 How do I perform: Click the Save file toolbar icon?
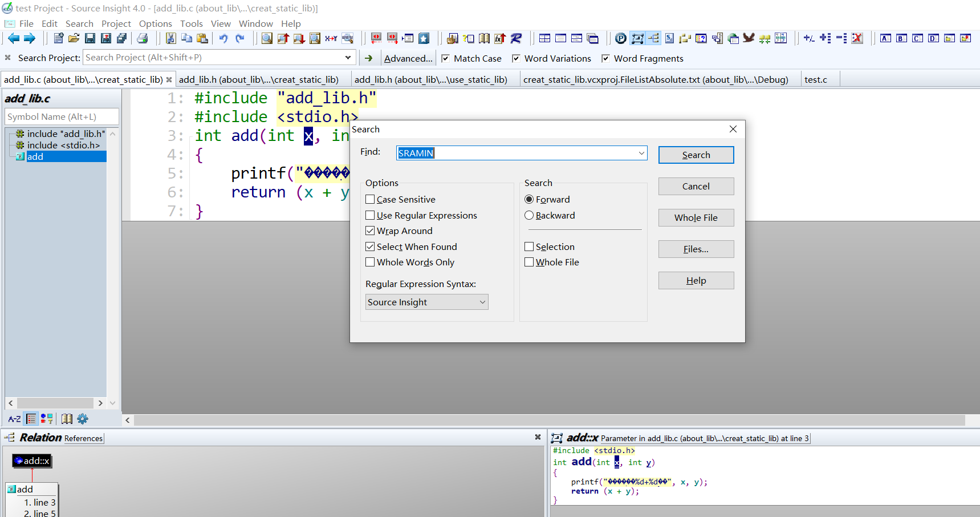pos(90,38)
